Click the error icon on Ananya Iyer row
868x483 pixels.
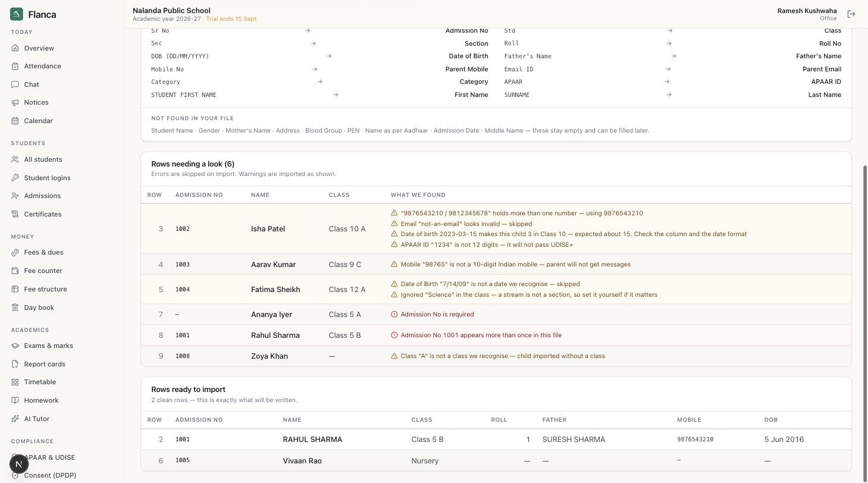point(394,314)
